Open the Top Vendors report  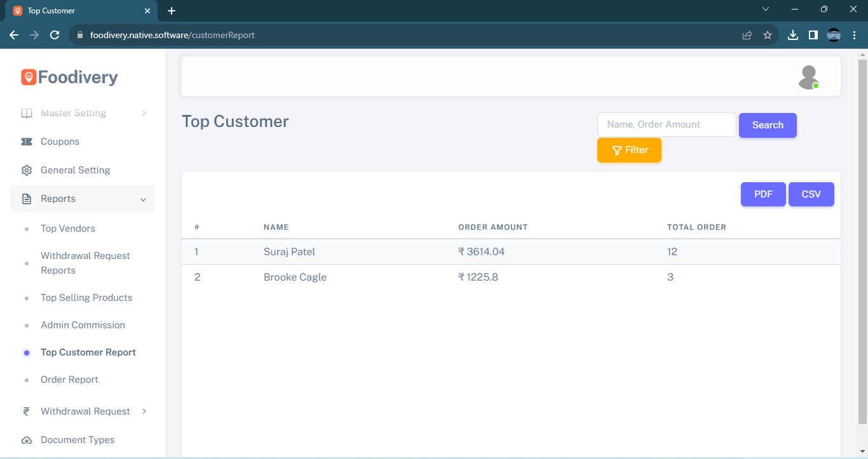68,229
